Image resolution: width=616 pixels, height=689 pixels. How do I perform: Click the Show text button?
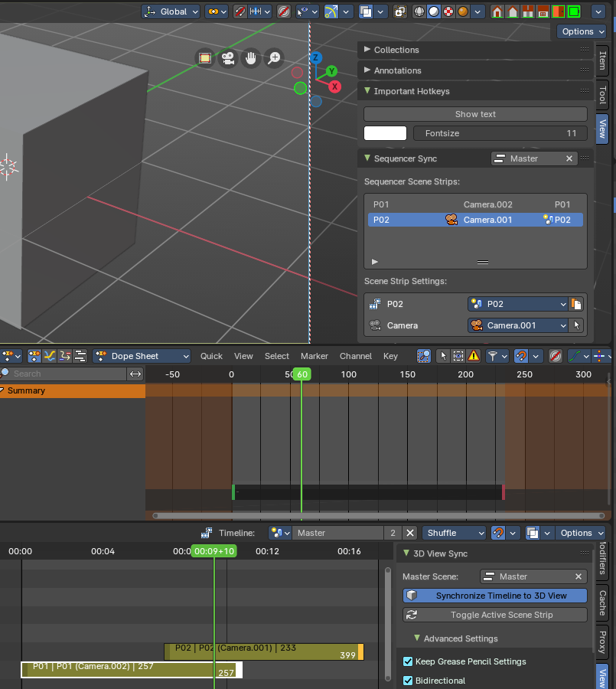(x=475, y=114)
